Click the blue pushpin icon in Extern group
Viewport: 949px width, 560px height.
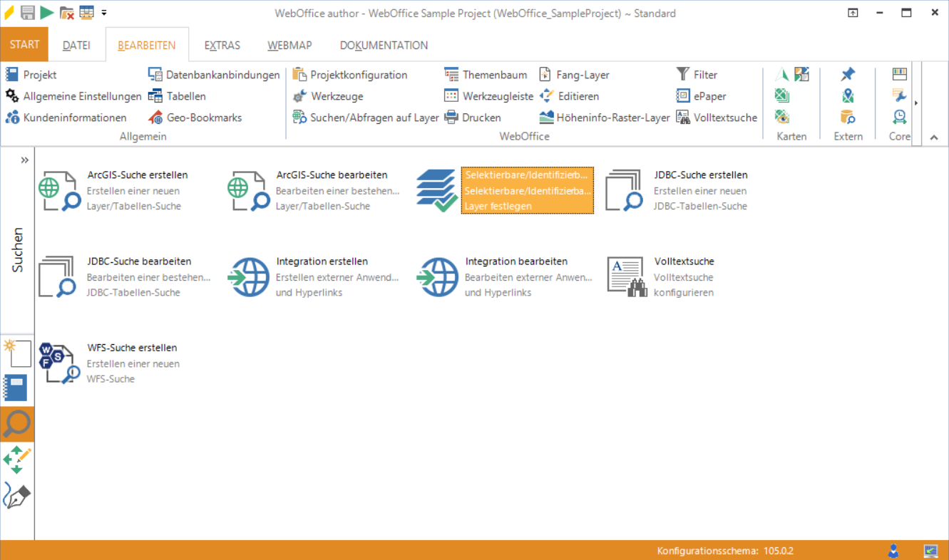(848, 74)
